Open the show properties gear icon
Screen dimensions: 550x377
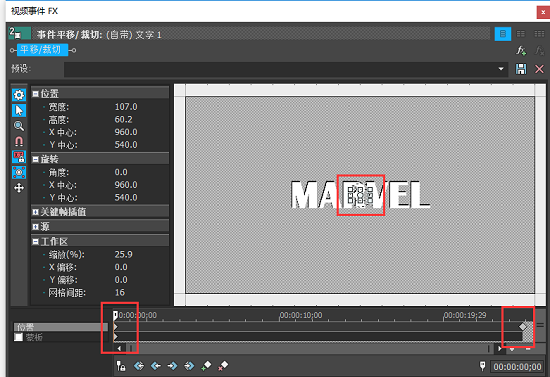[19, 95]
